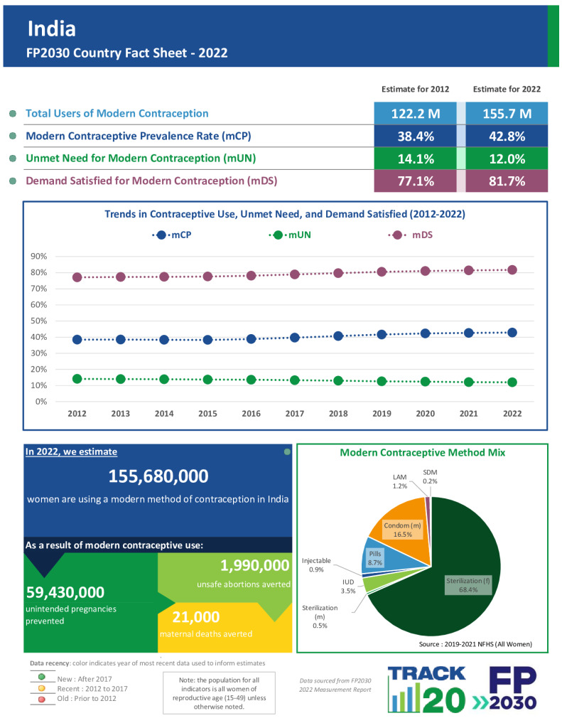
Task: Click the 1,990,000 unsafe abortions figure
Action: [255, 565]
